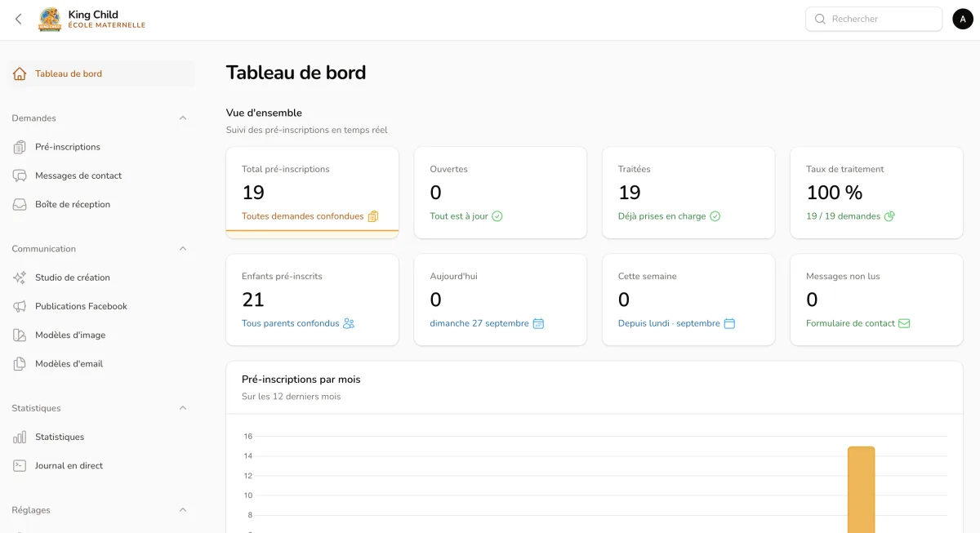Click the search magnifier icon
This screenshot has height=533, width=980.
[x=820, y=19]
